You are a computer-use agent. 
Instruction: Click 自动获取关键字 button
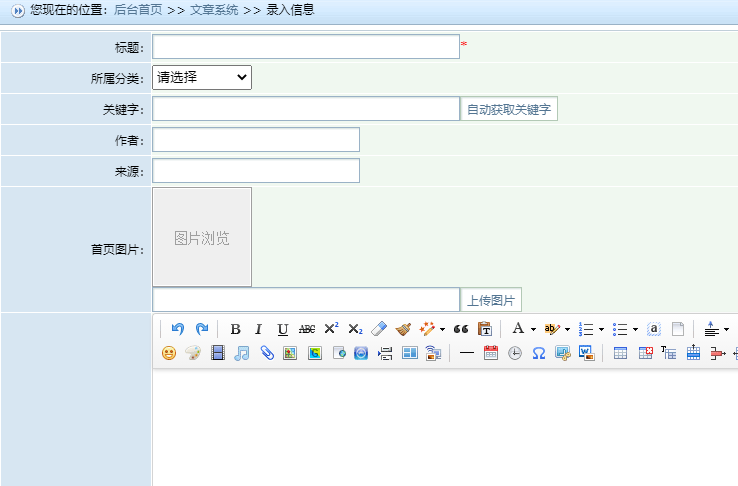pos(509,109)
